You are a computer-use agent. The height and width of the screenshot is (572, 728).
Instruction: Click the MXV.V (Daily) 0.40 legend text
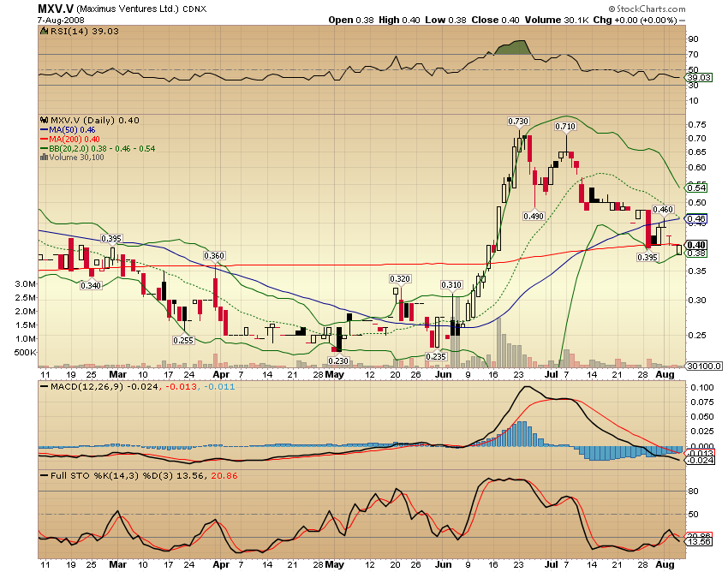click(95, 120)
